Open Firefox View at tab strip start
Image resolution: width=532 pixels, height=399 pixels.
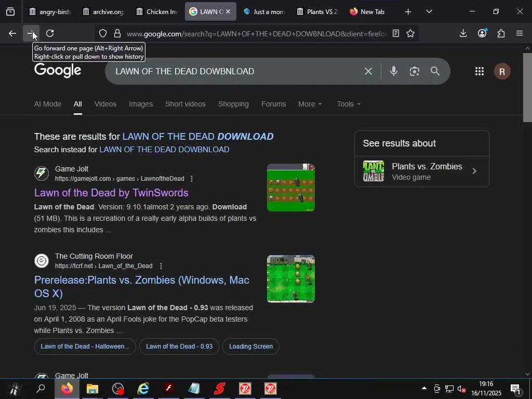point(10,11)
